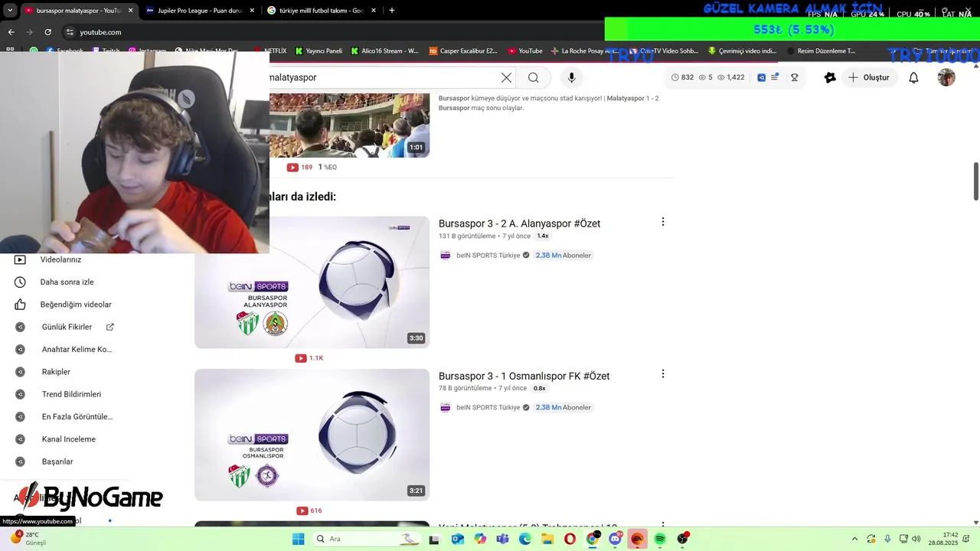This screenshot has width=980, height=551.
Task: Click the 1.4x vidIQ badge
Action: pos(543,236)
